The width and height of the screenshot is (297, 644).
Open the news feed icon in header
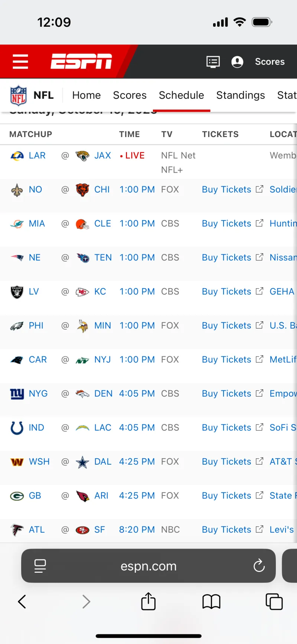(x=213, y=62)
